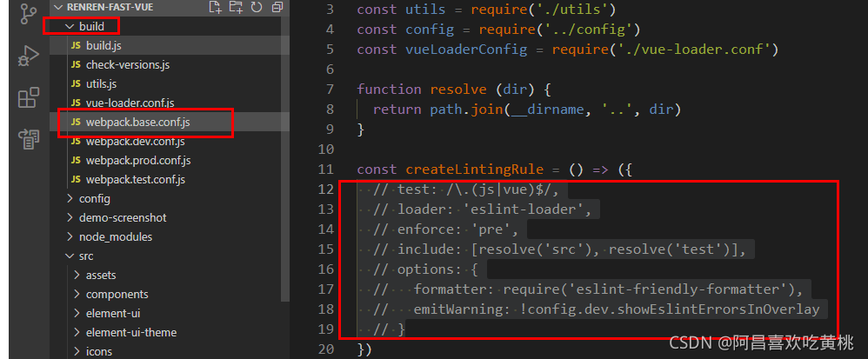Viewport: 868px width, 359px height.
Task: Click JS icon beside webpack.test.conf.js
Action: point(76,180)
